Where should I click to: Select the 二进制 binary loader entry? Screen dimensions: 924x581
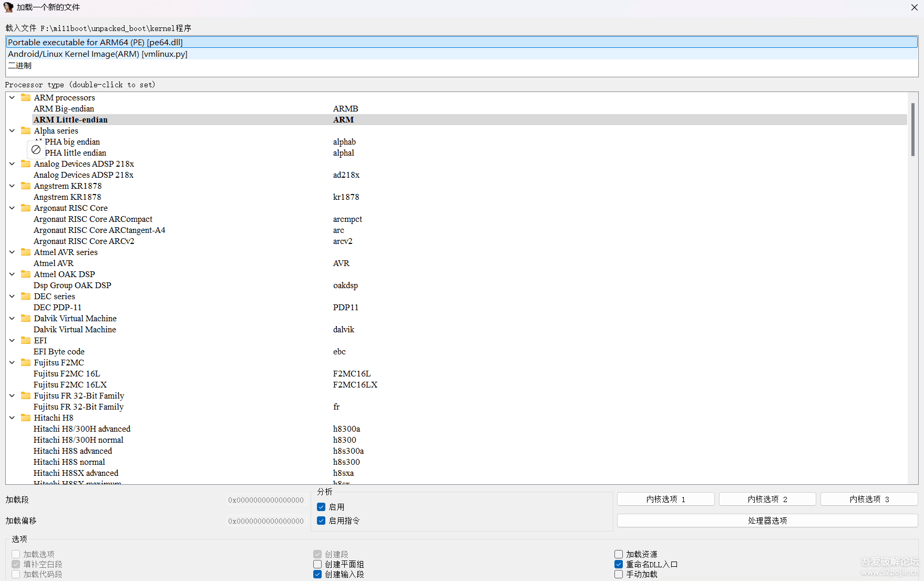(x=20, y=65)
